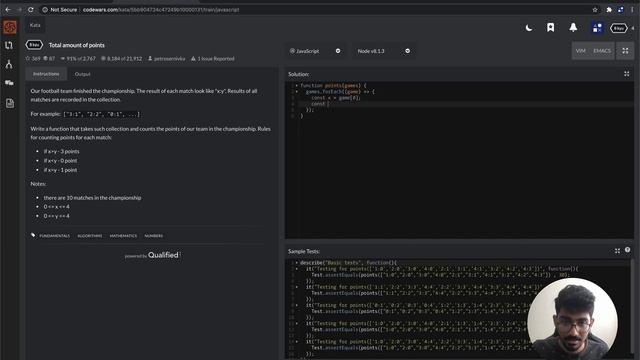Open the Node v8.1.3 version dropdown
640x360 pixels.
(384, 51)
